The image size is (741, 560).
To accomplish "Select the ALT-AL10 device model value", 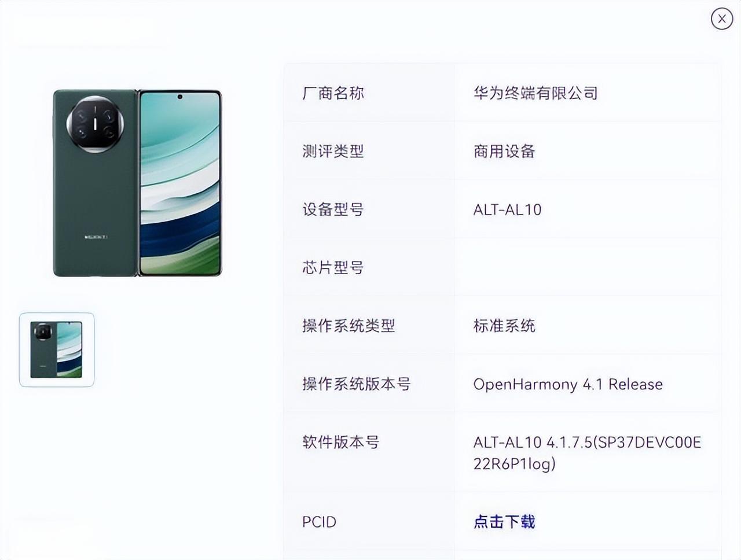I will pyautogui.click(x=508, y=209).
